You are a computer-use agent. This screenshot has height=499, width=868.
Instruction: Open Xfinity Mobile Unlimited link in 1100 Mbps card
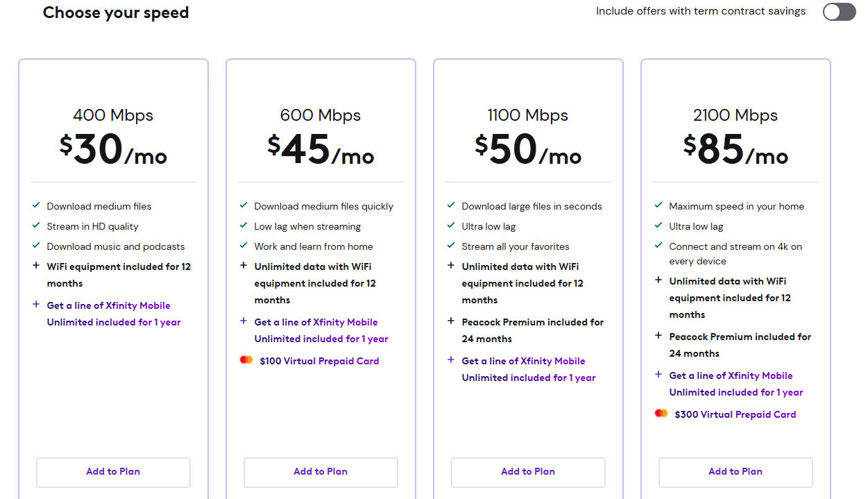click(529, 369)
